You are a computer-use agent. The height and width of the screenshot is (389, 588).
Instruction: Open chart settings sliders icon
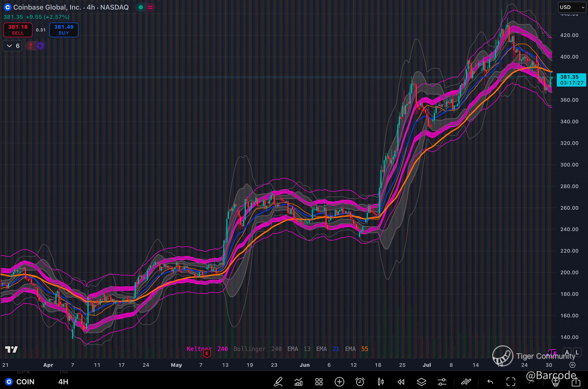[442, 382]
